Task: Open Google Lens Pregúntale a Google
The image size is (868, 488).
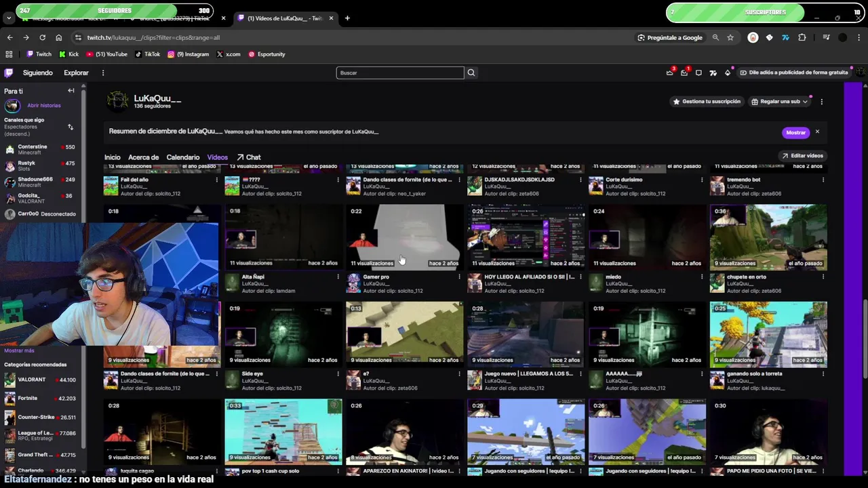Action: tap(670, 38)
